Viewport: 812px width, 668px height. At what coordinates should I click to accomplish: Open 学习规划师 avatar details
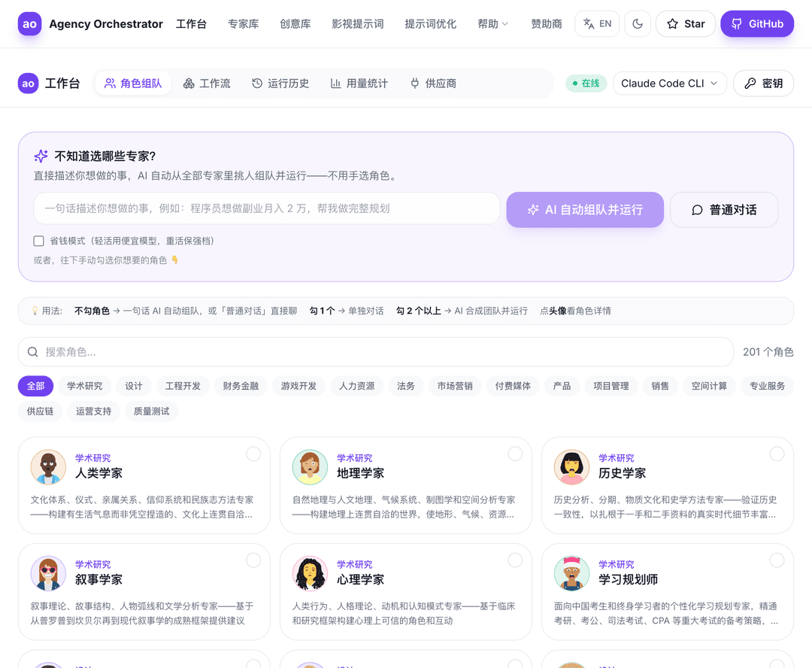(x=571, y=573)
